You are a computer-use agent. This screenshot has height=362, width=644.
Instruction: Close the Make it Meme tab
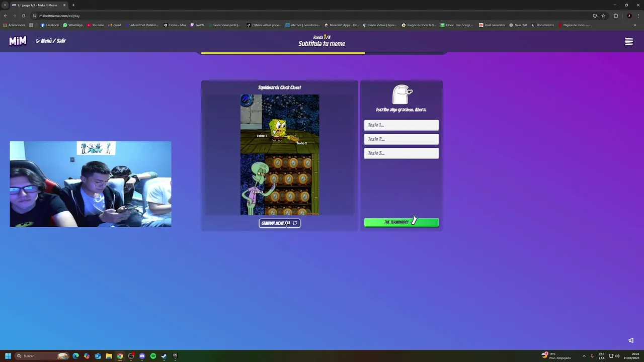(64, 5)
